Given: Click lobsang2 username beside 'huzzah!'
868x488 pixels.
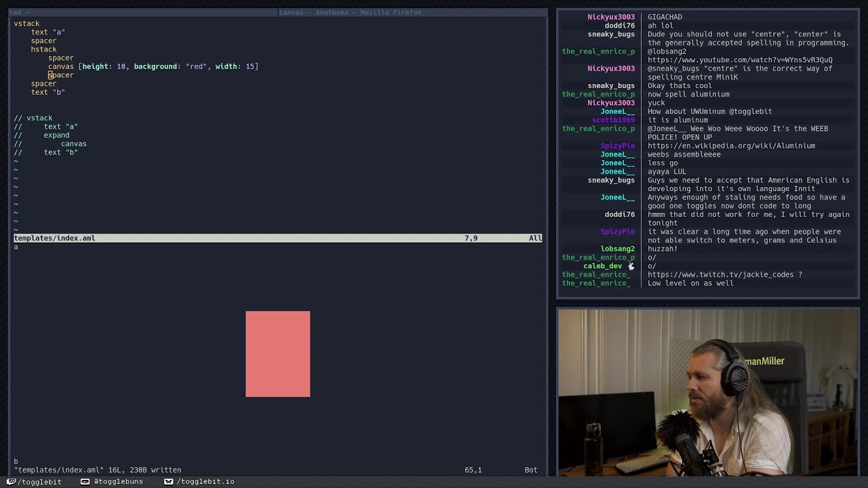Looking at the screenshot, I should (617, 249).
